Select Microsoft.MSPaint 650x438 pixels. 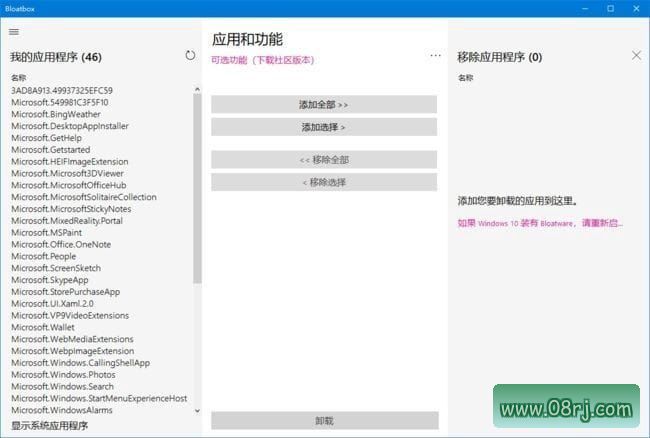point(46,232)
